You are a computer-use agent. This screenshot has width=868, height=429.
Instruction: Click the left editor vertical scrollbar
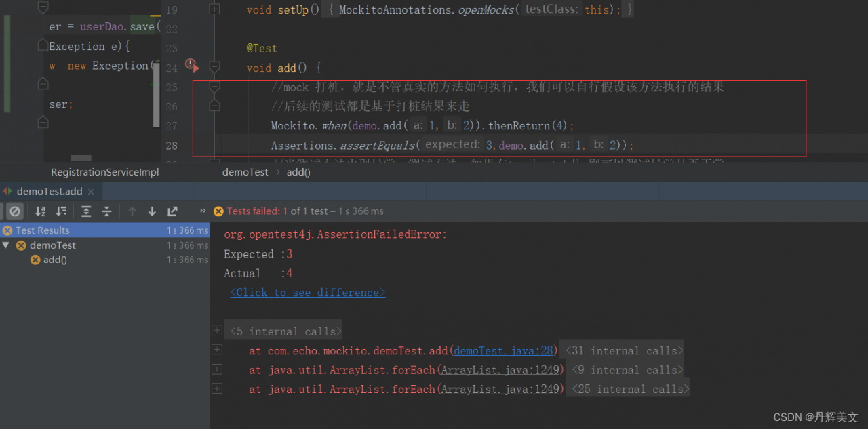157,95
